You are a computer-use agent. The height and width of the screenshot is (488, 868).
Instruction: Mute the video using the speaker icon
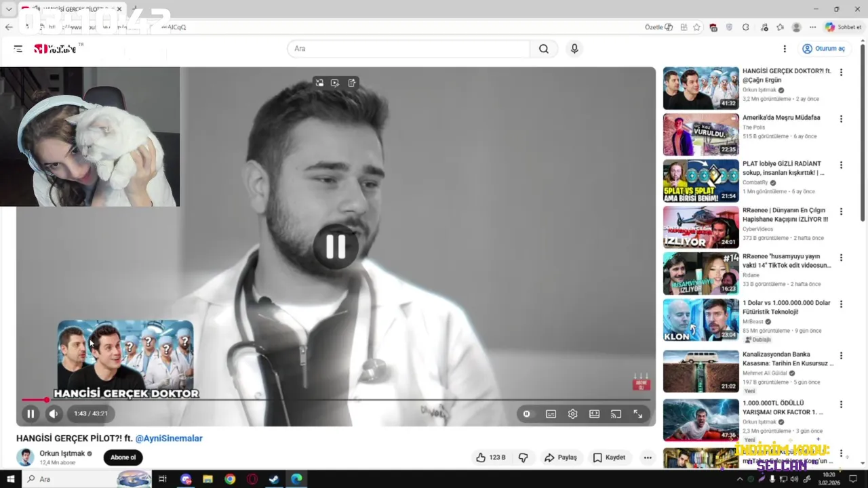[x=54, y=413]
